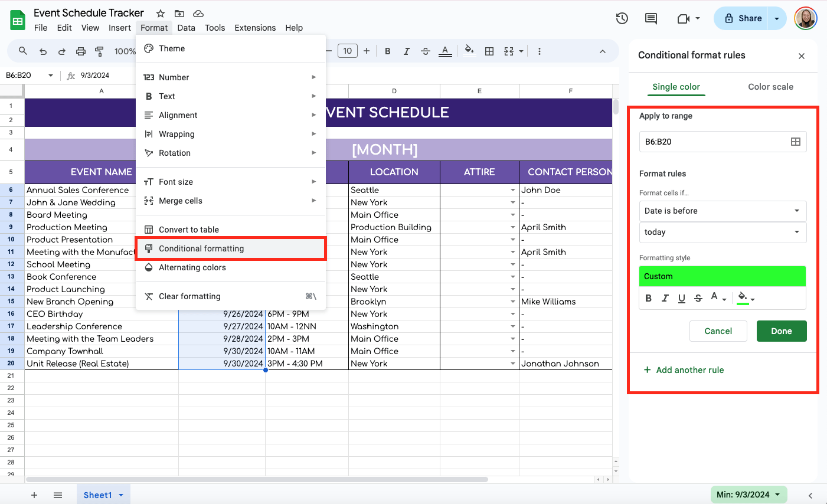
Task: Toggle bold in formatting style panel
Action: click(649, 298)
